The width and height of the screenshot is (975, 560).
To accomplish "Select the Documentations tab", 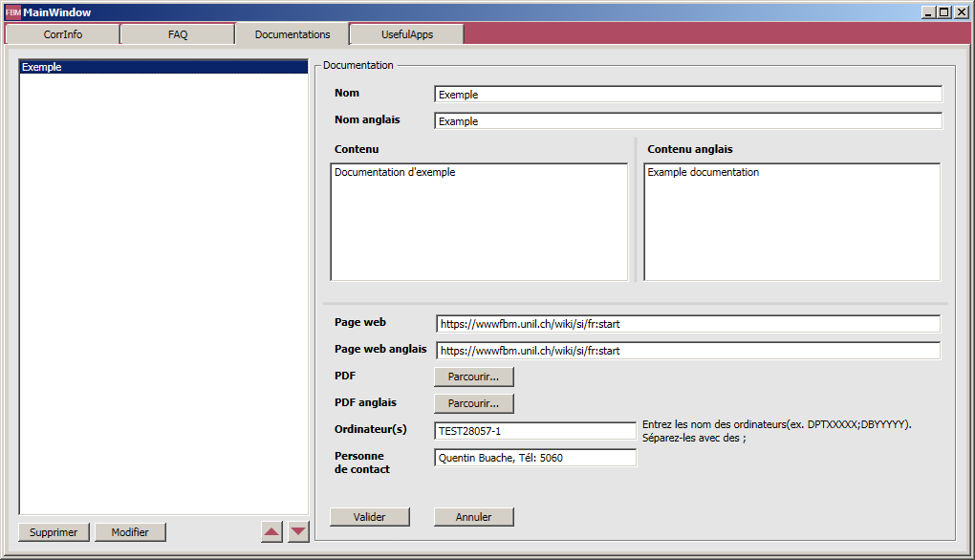I will click(292, 34).
